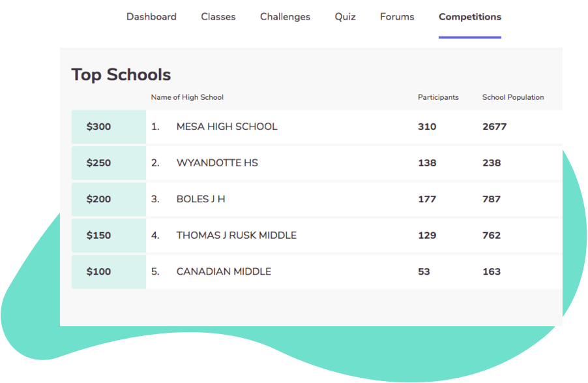Screen dimensions: 588x383
Task: Open the CANADIAN MIDDLE school entry
Action: point(224,271)
